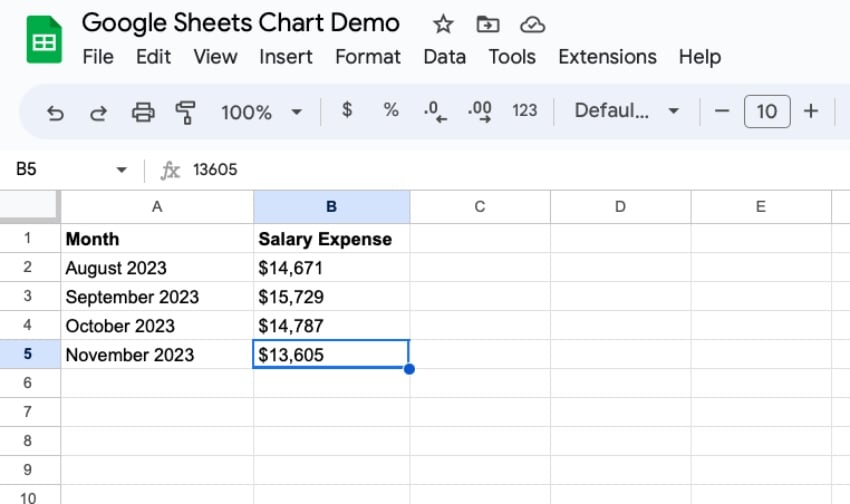Select the Salary Expense header cell
This screenshot has height=504, width=850.
click(331, 238)
